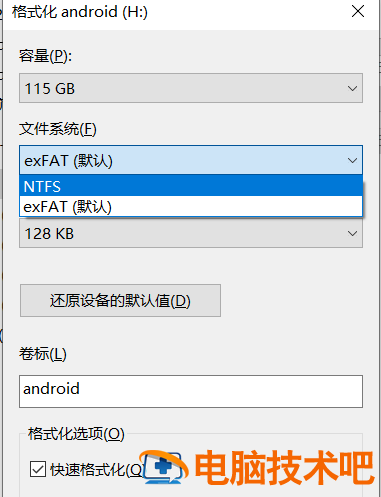This screenshot has height=497, width=381.
Task: Close the Format android (H:) dialog
Action: (358, 12)
